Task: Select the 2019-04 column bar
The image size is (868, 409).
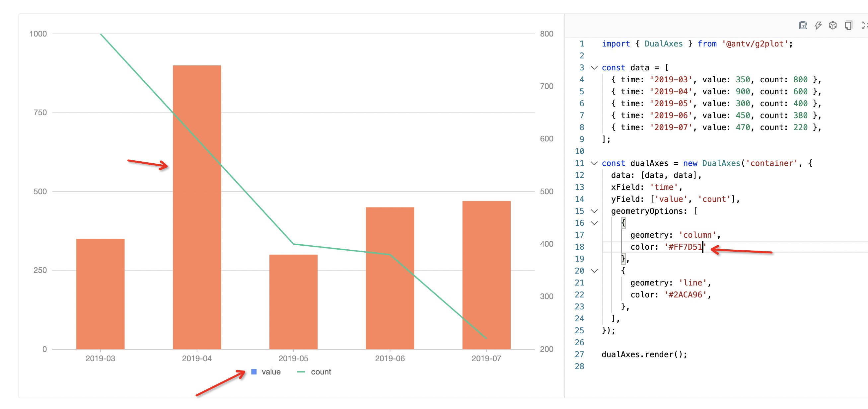Action: [x=197, y=202]
